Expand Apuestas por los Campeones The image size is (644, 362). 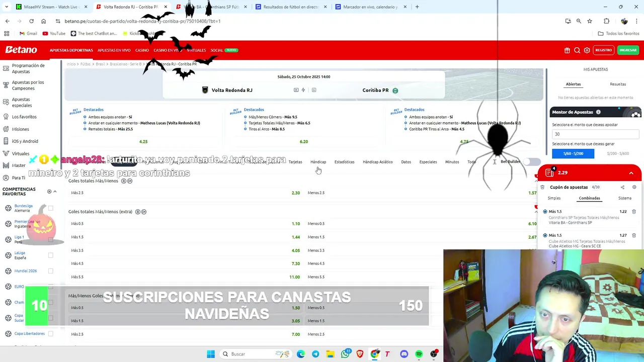click(28, 85)
